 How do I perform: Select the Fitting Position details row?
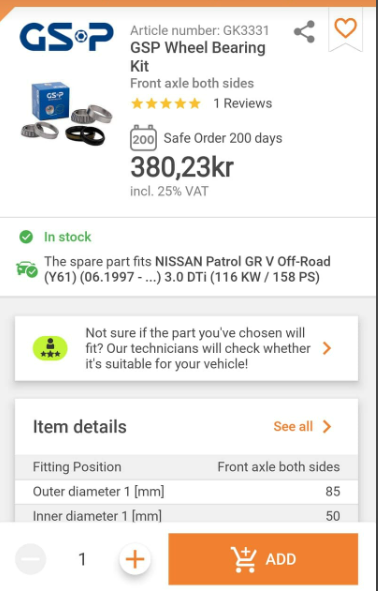point(186,467)
